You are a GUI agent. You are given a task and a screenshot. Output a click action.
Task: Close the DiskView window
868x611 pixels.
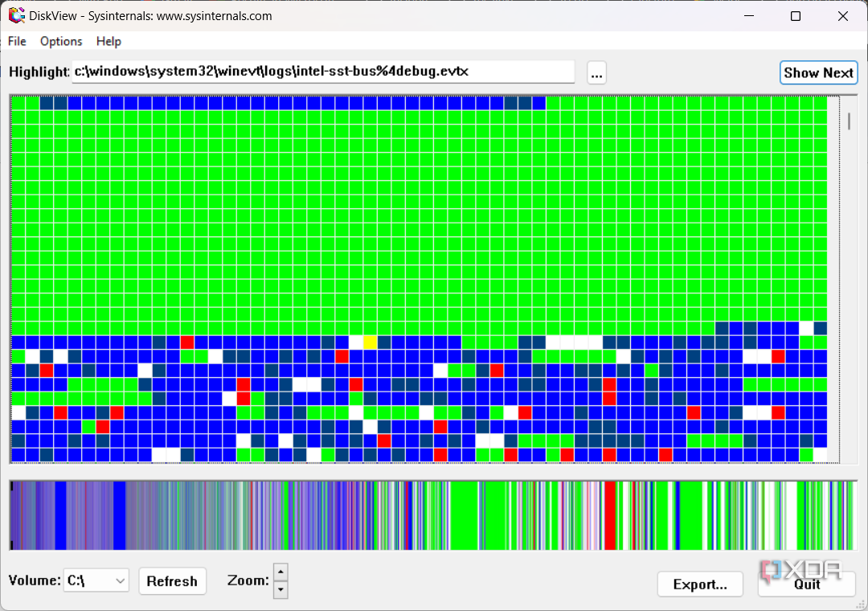842,16
